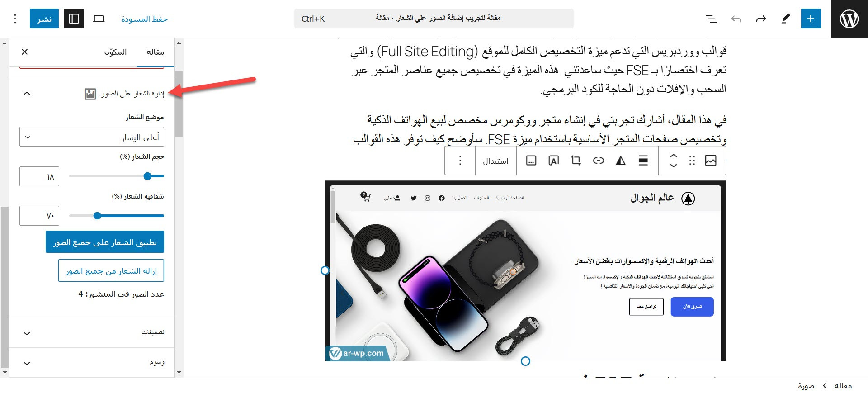Click إزالة الشعار من جميع الصور button
Viewport: 868px width, 393px height.
click(x=111, y=270)
